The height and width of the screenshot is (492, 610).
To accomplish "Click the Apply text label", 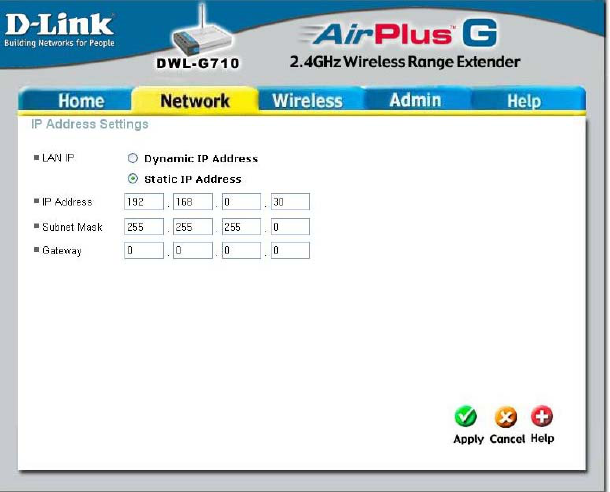I will [x=468, y=439].
